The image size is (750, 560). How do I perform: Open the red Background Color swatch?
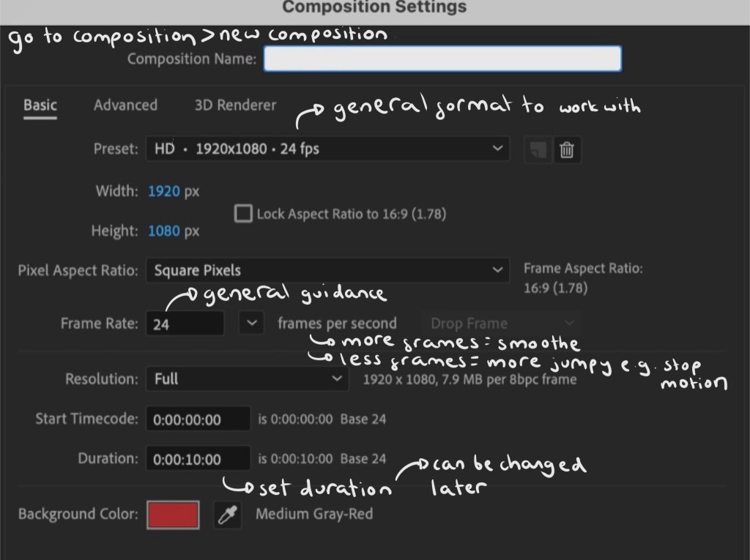tap(174, 515)
